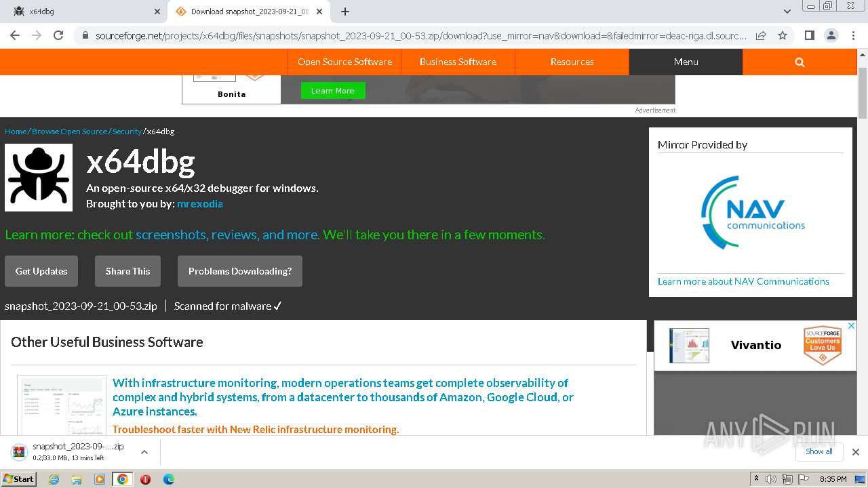This screenshot has height=488, width=868.
Task: Open the Windows Start menu
Action: click(x=19, y=479)
